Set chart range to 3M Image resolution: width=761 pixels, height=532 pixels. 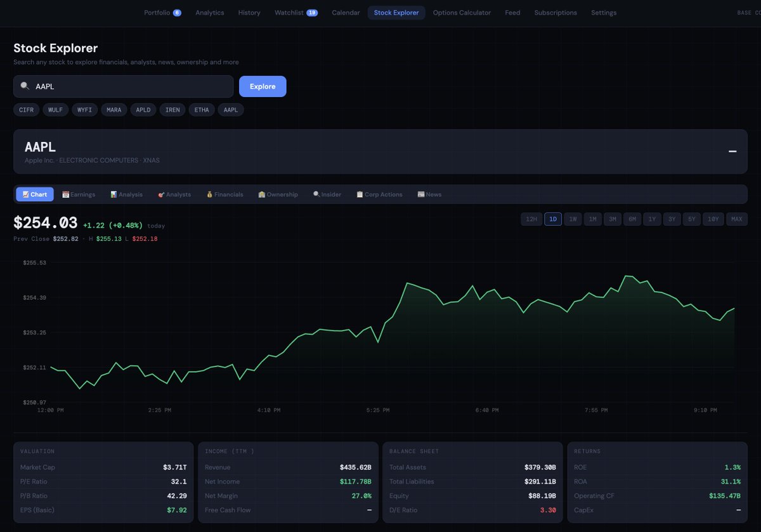(x=613, y=219)
